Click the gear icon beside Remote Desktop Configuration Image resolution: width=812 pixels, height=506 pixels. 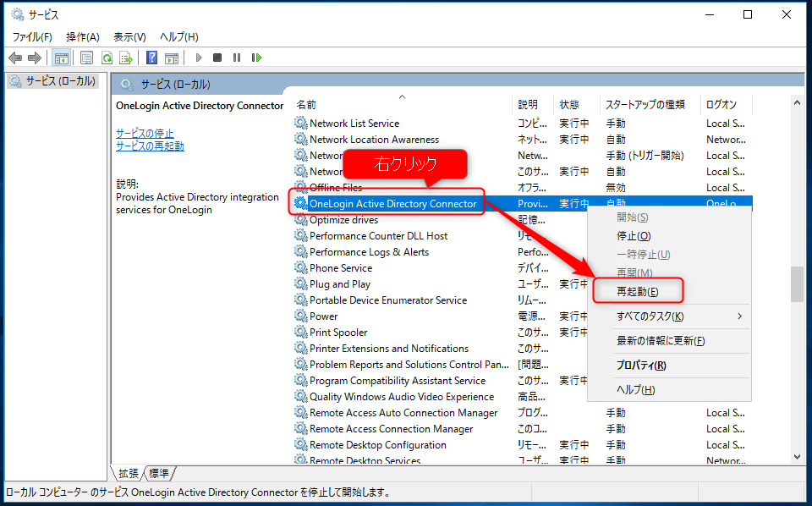(x=301, y=444)
